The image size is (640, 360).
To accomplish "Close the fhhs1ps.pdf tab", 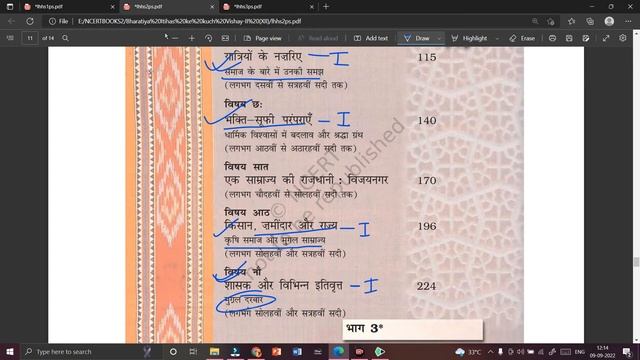I will click(113, 7).
